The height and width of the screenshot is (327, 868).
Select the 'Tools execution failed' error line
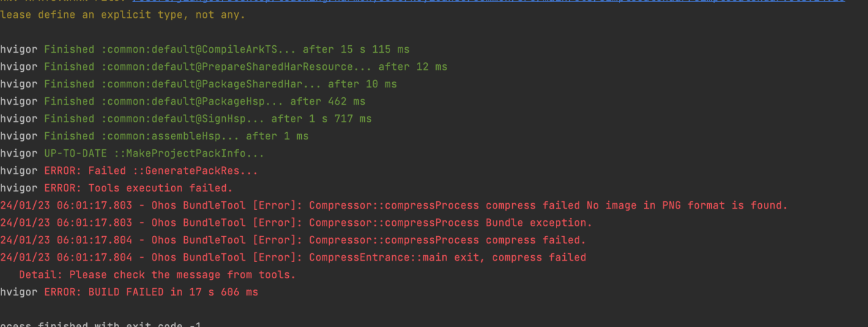116,188
